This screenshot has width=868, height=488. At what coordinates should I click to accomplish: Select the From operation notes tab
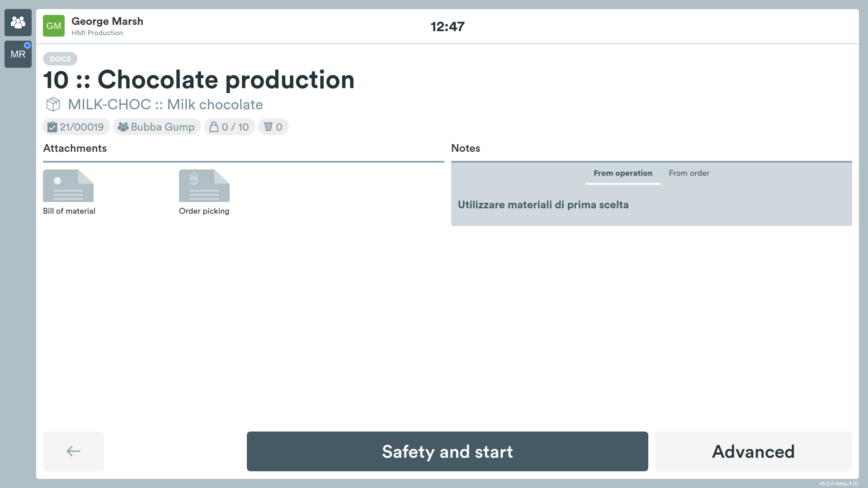pos(623,174)
